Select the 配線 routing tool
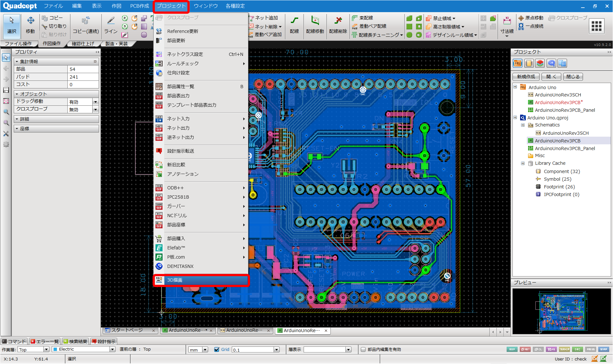613x364 pixels. [294, 26]
